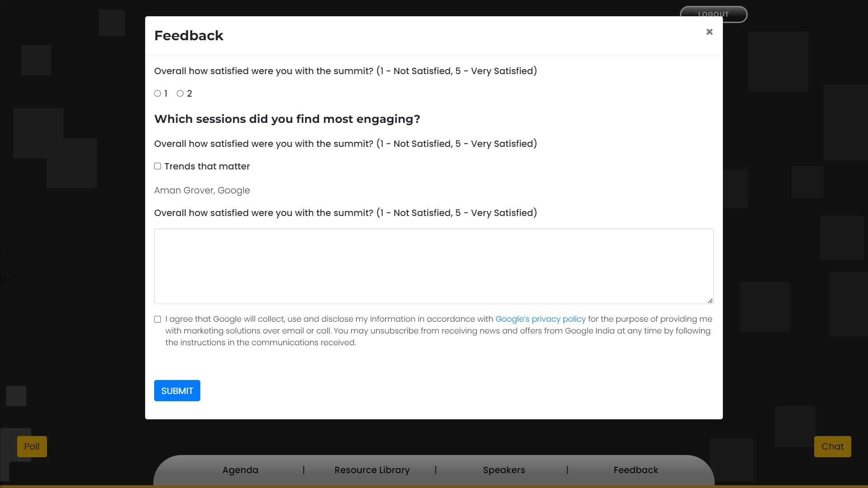Go to the Speakers tab
Viewport: 868px width, 488px height.
pos(504,470)
